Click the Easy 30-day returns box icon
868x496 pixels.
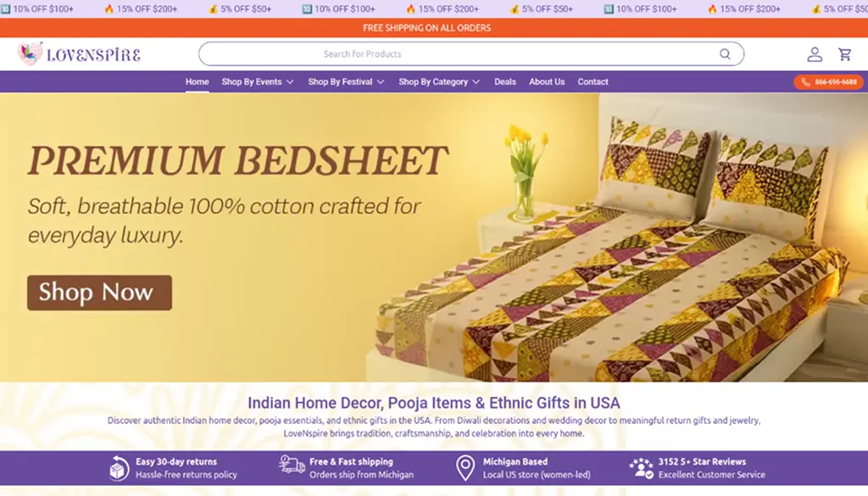coord(119,468)
